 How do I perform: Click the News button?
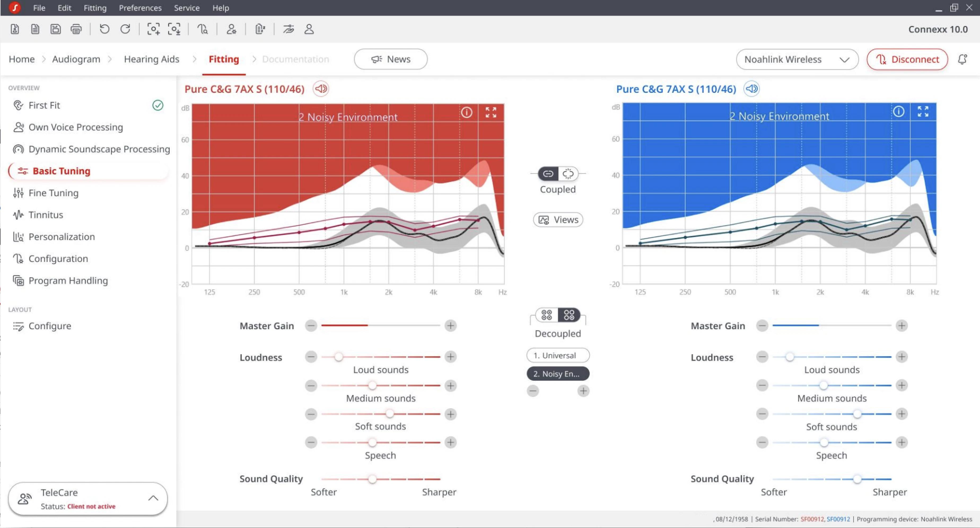[x=390, y=59]
